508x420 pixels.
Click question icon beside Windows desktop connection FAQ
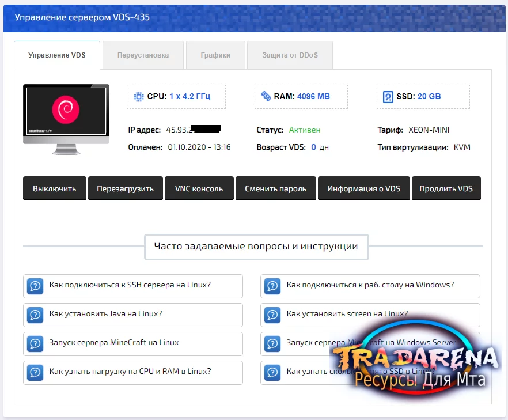pyautogui.click(x=272, y=286)
